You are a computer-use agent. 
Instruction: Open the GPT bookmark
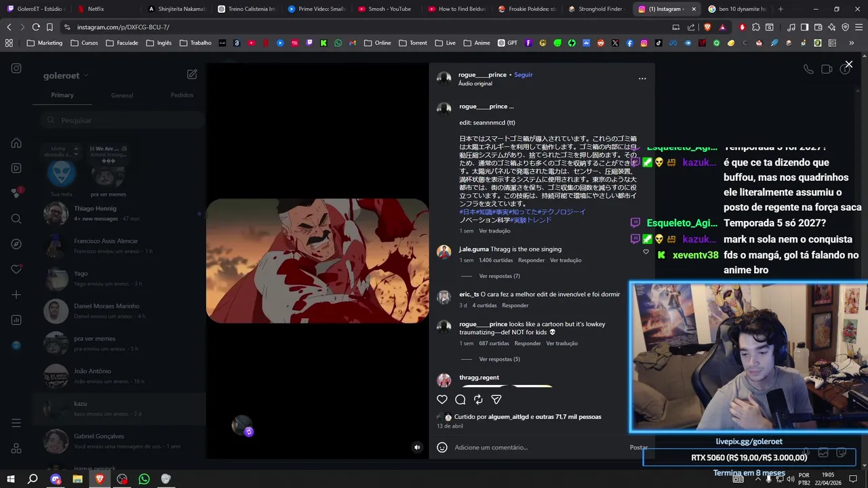tap(507, 43)
